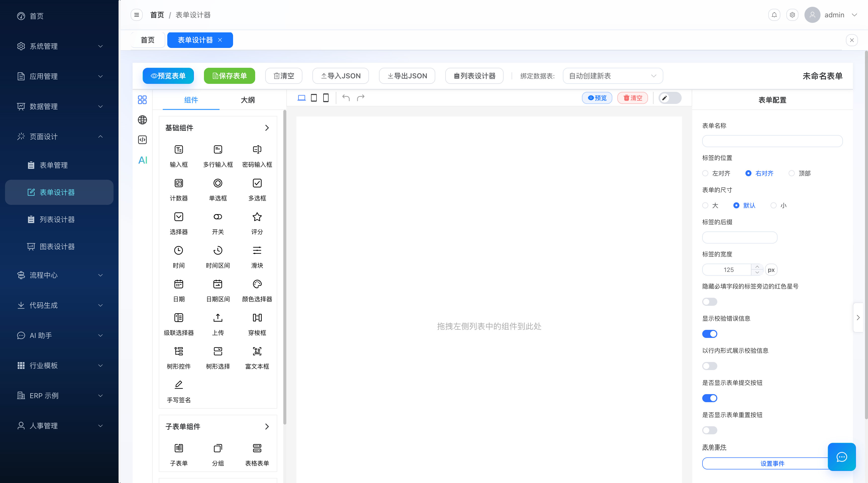The height and width of the screenshot is (483, 868).
Task: Switch to desktop preview device icon
Action: tap(302, 98)
